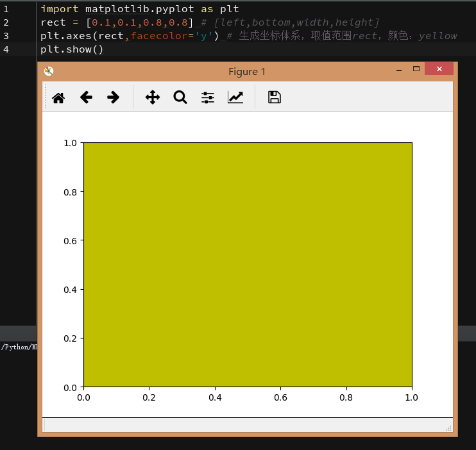This screenshot has width=476, height=450.
Task: Click the x-axis tick label 0.6
Action: coord(280,397)
